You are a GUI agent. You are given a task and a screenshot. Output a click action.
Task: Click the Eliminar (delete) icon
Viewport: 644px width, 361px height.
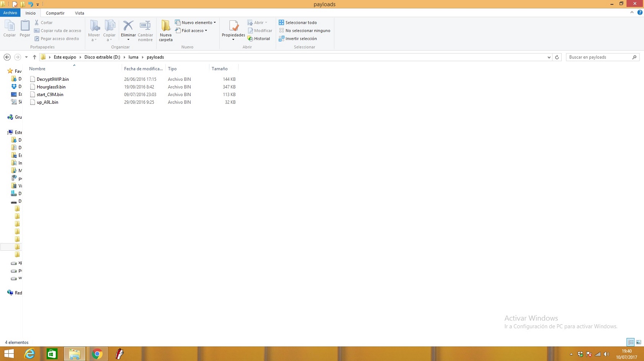pos(128,26)
